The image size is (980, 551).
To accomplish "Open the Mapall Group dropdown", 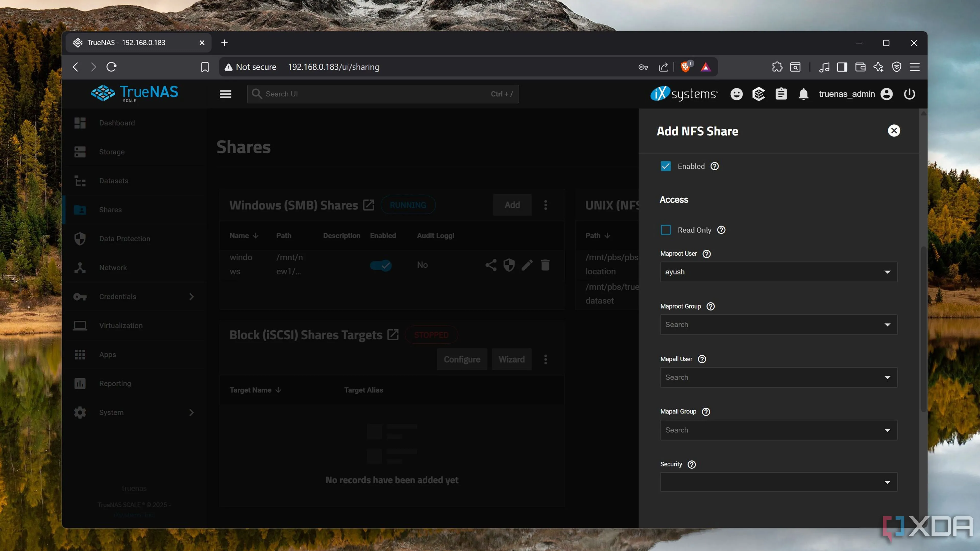I will 778,430.
